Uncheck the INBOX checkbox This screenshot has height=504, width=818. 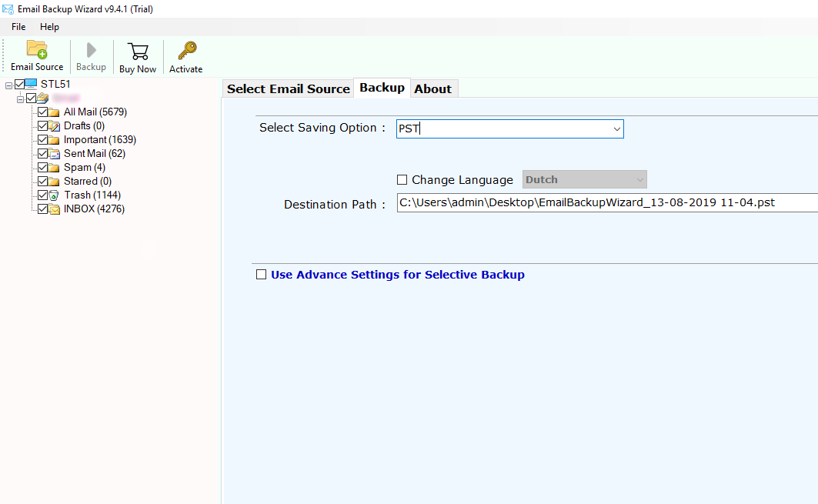point(43,209)
